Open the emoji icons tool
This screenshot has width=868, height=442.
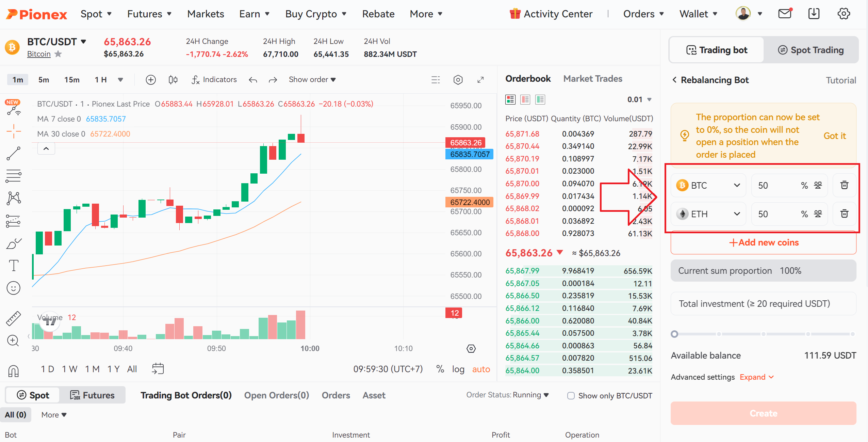click(14, 288)
